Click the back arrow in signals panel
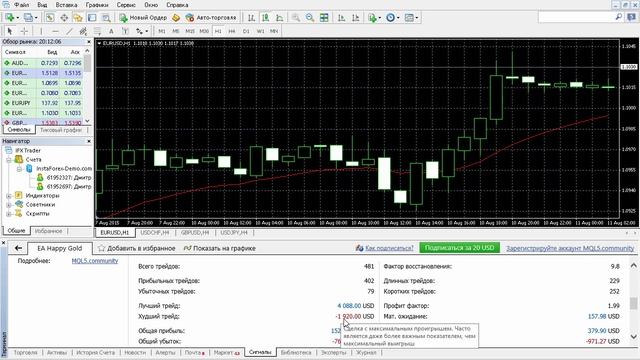This screenshot has width=640, height=360. [18, 248]
